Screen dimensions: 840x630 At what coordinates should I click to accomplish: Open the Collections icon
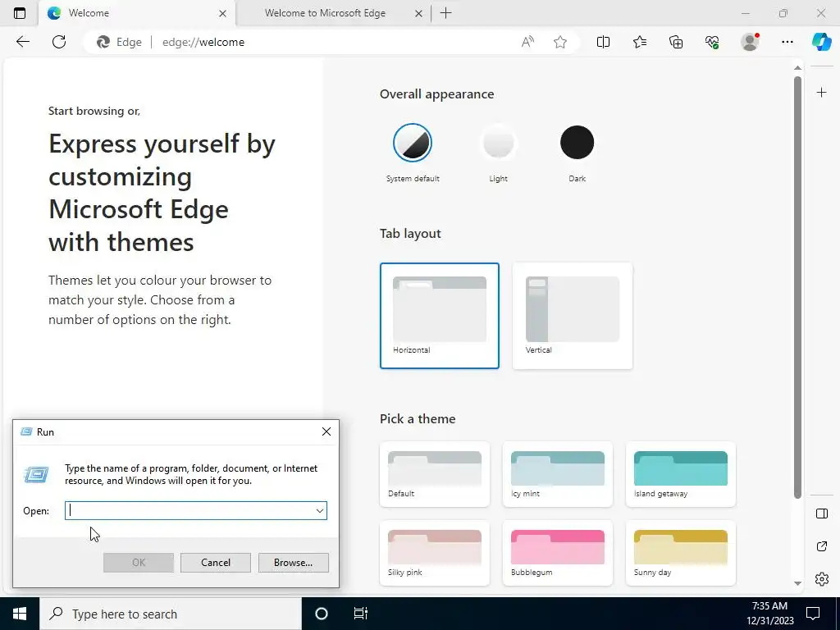676,42
